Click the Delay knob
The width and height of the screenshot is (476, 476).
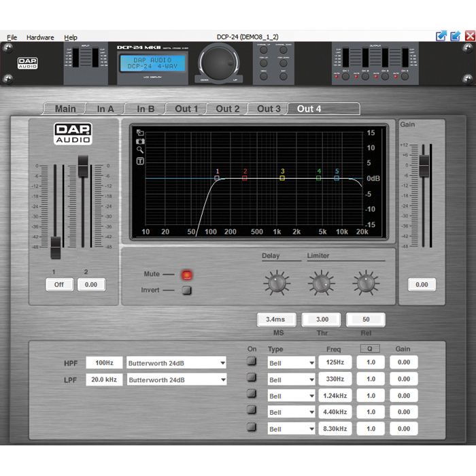(276, 282)
